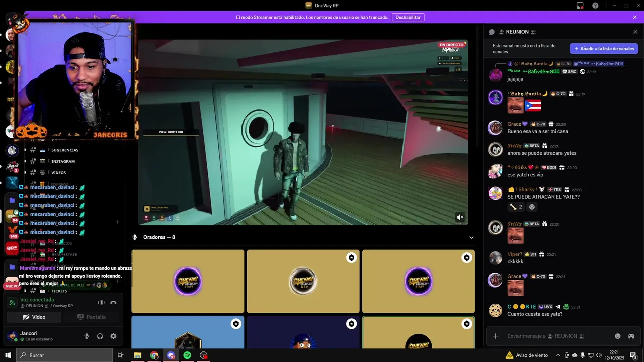This screenshot has width=644, height=362.
Task: Click the Jancori user avatar
Action: tap(12, 336)
